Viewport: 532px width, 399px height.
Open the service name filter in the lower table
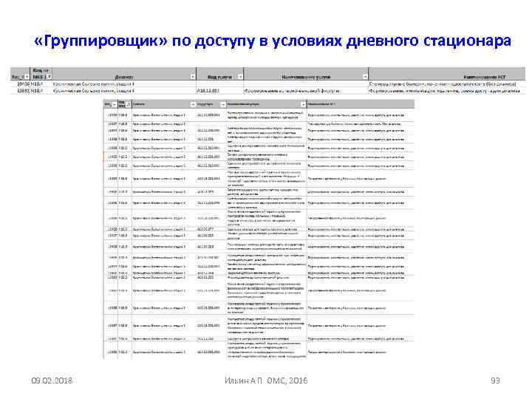tap(303, 104)
